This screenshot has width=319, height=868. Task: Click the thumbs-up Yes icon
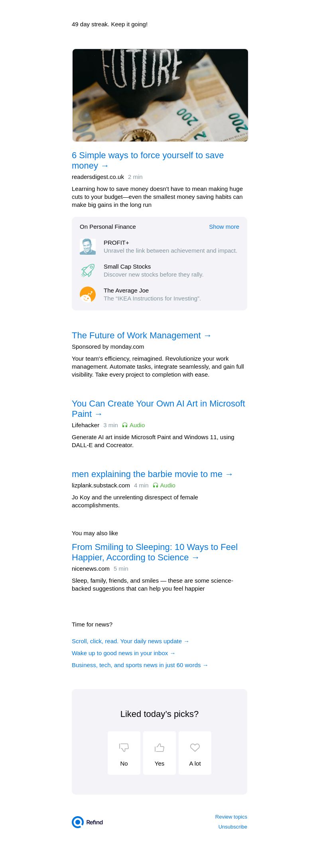click(x=159, y=747)
